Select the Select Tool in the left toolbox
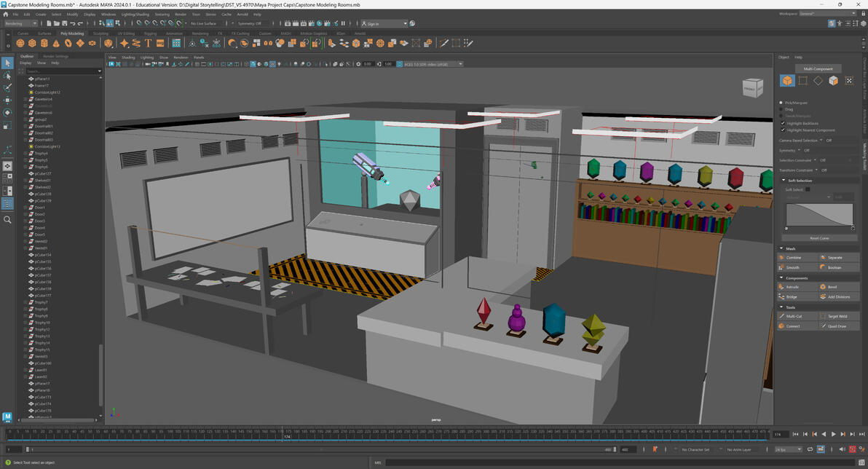Viewport: 868px width, 469px height. coord(8,63)
